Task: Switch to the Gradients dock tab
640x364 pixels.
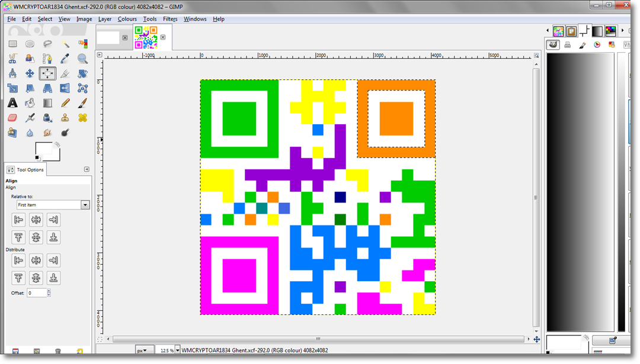Action: click(597, 31)
